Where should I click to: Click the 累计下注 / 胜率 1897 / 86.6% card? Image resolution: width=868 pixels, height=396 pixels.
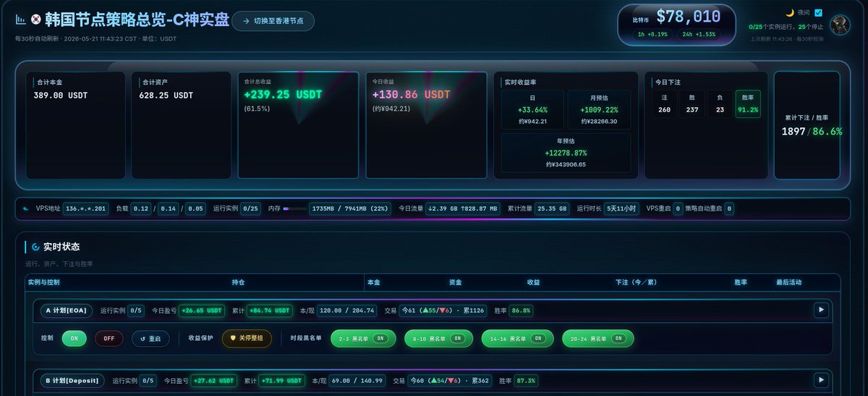(x=807, y=125)
